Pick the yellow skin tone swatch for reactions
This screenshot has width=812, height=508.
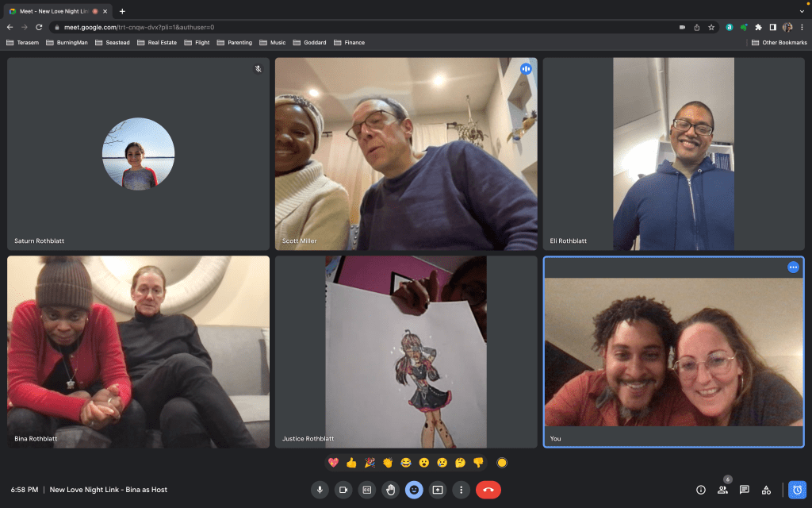click(501, 463)
